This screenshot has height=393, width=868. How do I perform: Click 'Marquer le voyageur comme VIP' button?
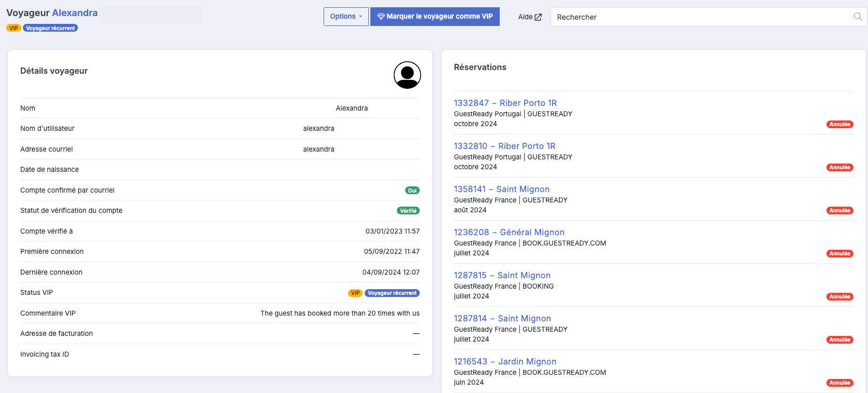coord(435,17)
